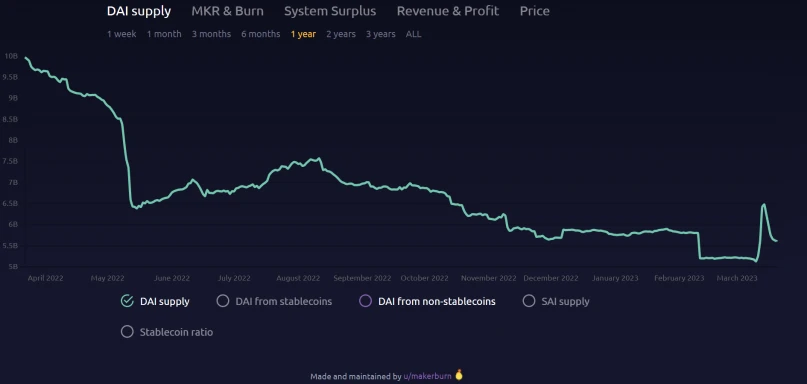Screen dimensions: 807x384
Task: Open the Price tab
Action: click(535, 11)
